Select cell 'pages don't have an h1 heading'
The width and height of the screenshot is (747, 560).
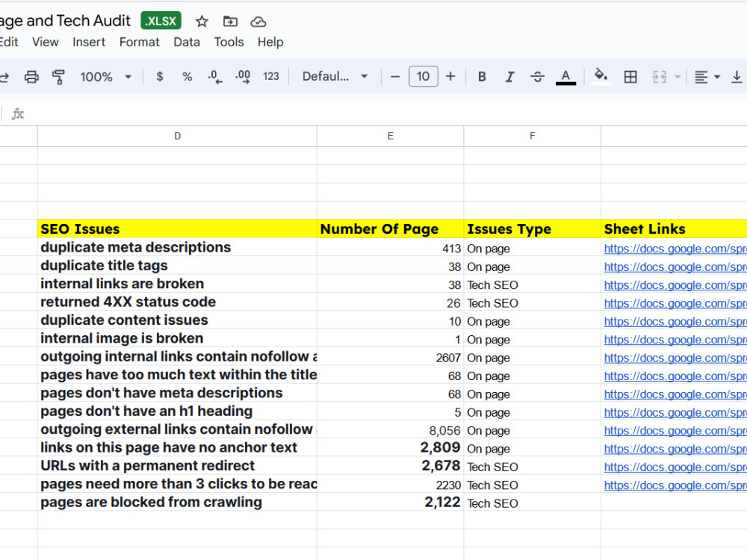tap(177, 411)
